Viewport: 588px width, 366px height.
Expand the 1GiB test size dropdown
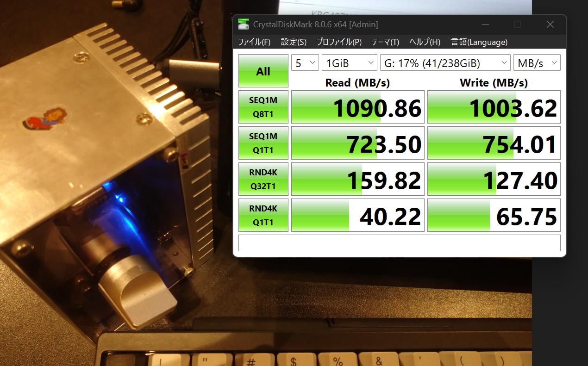pyautogui.click(x=349, y=63)
